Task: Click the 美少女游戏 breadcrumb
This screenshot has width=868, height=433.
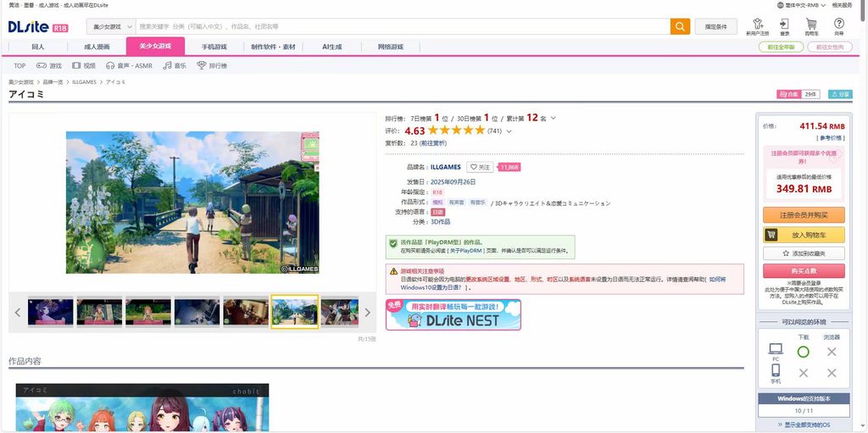Action: [x=21, y=82]
